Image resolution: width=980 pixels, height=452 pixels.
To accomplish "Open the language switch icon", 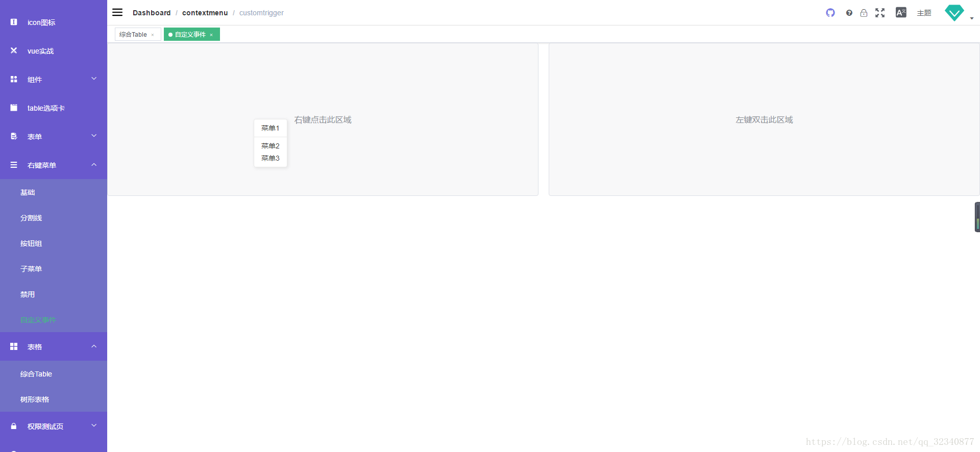I will [901, 12].
